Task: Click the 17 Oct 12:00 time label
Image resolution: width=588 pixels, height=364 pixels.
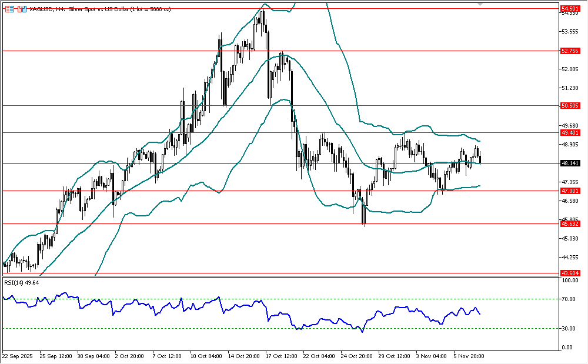Action: [283, 356]
